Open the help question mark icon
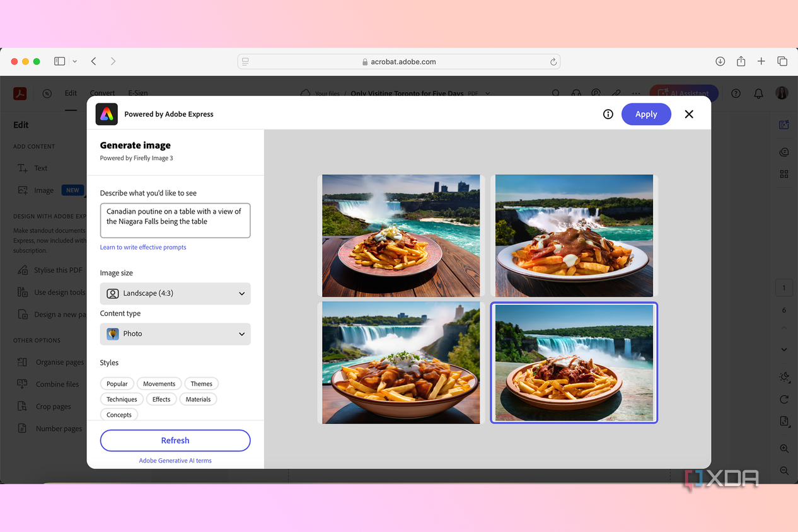798x532 pixels. pos(736,93)
